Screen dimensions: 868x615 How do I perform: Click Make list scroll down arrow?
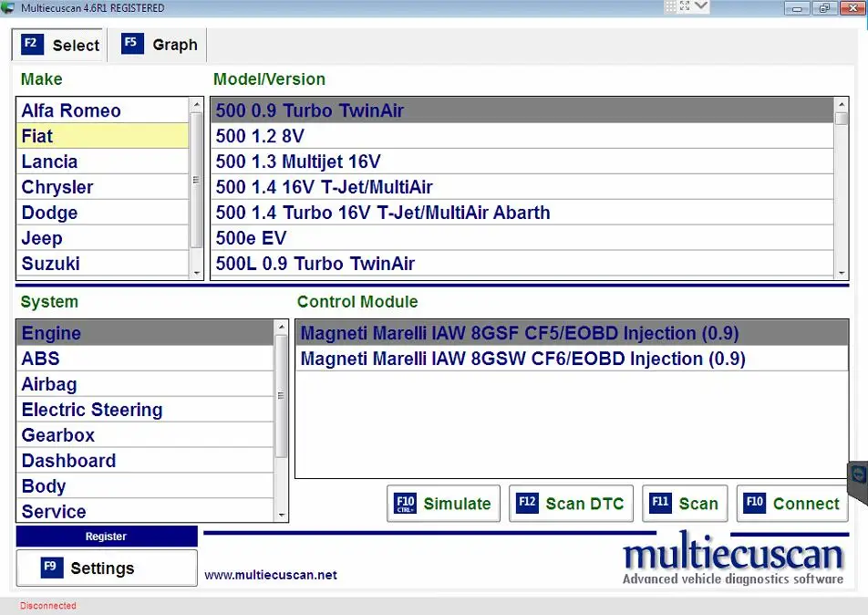tap(197, 273)
